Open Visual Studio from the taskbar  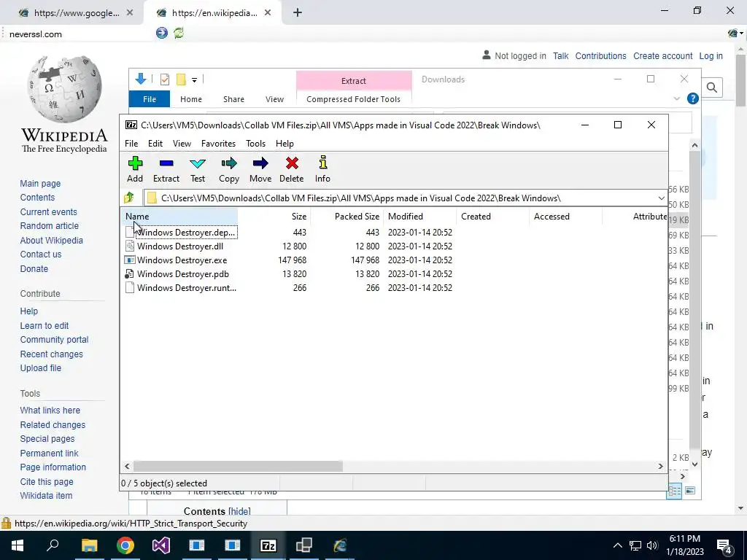point(161,545)
